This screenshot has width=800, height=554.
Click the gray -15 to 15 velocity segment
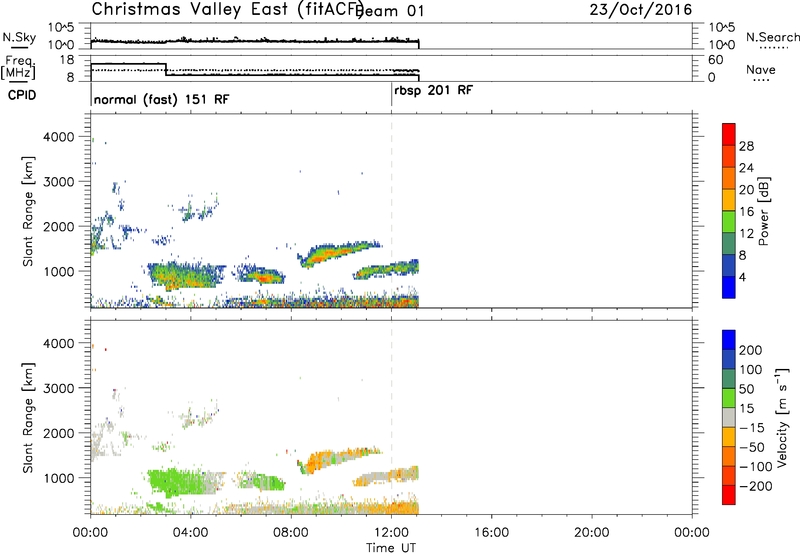pyautogui.click(x=729, y=418)
